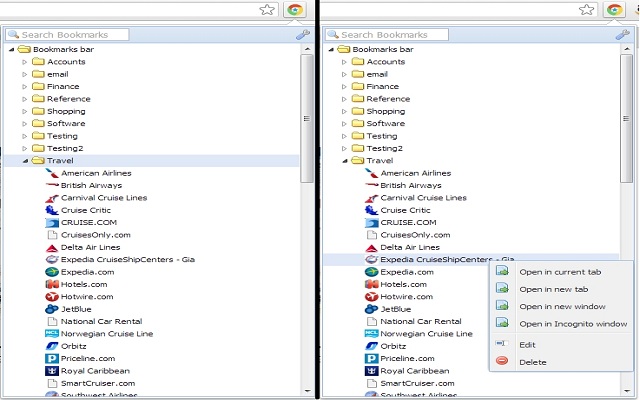Open wrench settings icon in left panel
The width and height of the screenshot is (640, 400).
click(x=303, y=35)
